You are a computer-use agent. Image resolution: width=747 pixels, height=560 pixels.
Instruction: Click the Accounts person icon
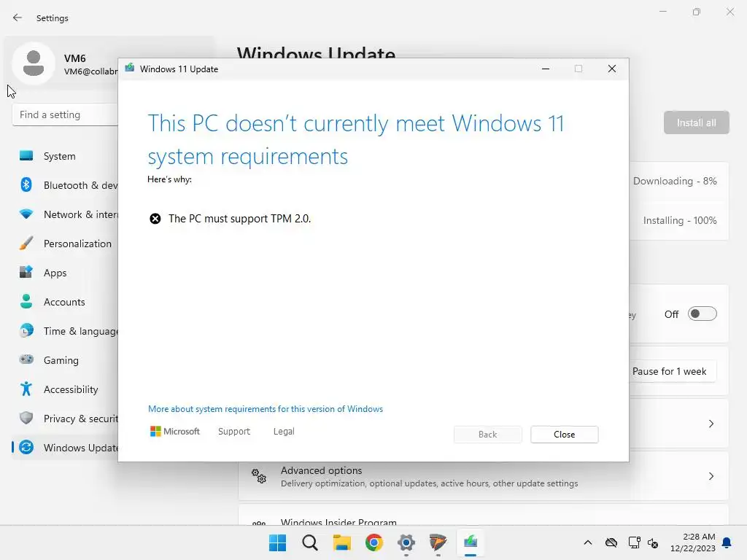tap(26, 301)
